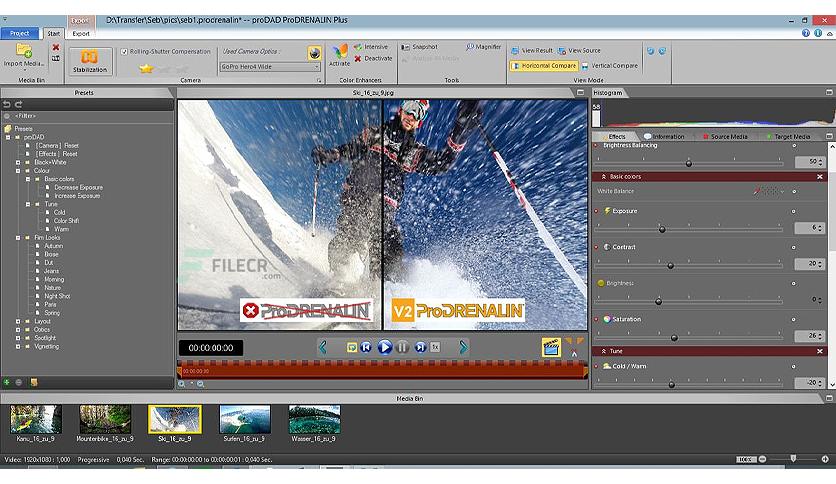Viewport: 836px width, 484px height.
Task: Adjust the Exposure slider handle
Action: click(x=662, y=229)
